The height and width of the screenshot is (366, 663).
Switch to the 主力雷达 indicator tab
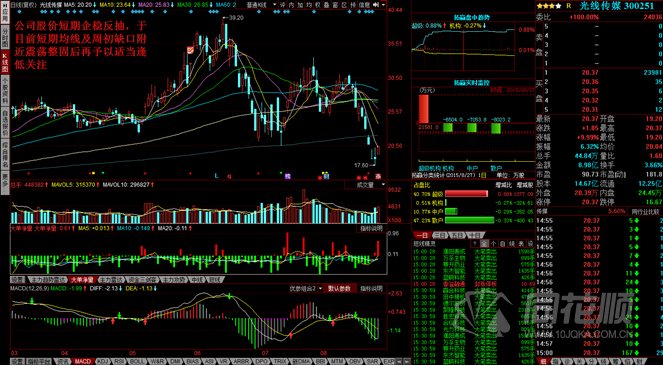(110, 279)
